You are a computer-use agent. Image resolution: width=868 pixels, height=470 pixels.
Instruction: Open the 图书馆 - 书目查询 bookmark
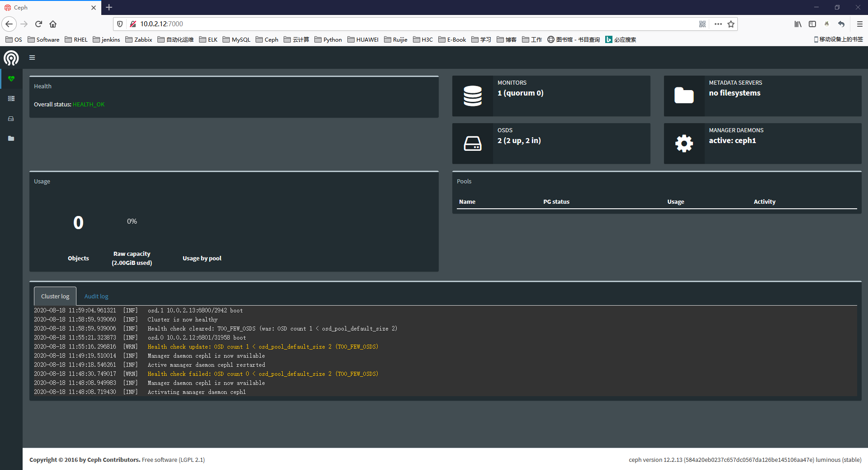point(574,39)
